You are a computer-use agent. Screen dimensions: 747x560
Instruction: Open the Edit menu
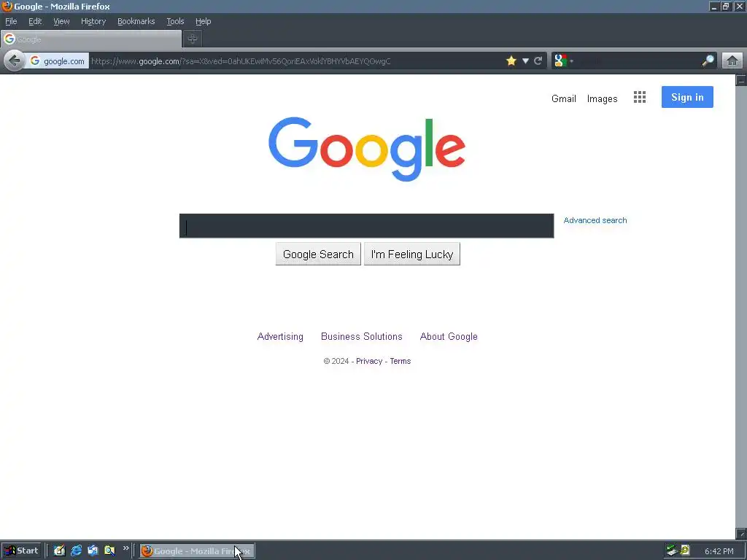tap(35, 21)
